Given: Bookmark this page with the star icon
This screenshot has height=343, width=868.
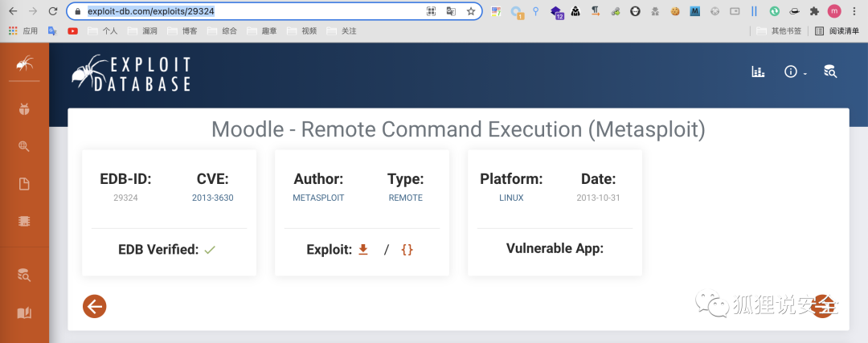Looking at the screenshot, I should (470, 11).
